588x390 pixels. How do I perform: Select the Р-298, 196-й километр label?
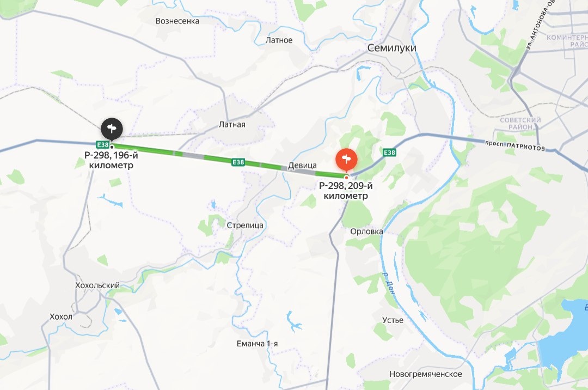(112, 160)
